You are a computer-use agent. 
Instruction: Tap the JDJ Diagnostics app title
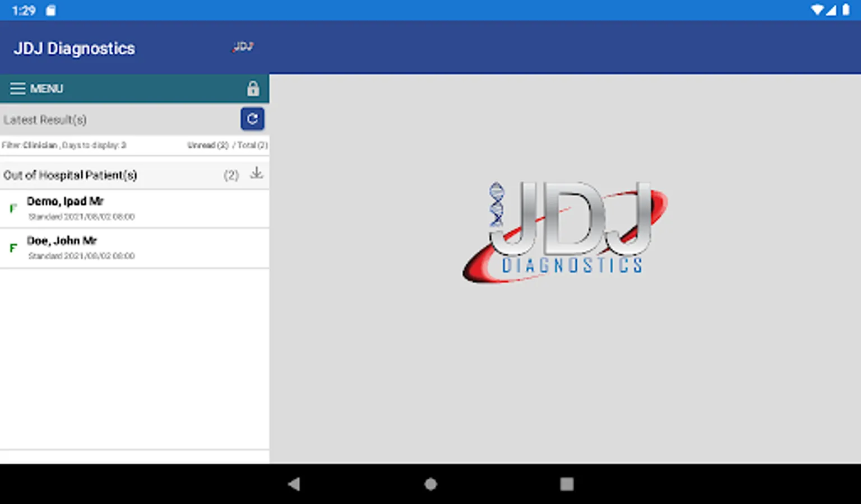[x=75, y=49]
